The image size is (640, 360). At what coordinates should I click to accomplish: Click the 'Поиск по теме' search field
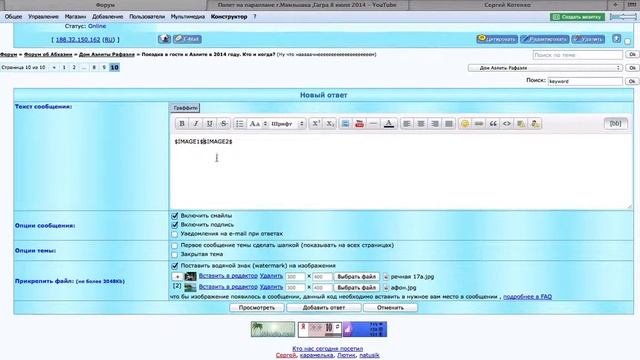[578, 55]
